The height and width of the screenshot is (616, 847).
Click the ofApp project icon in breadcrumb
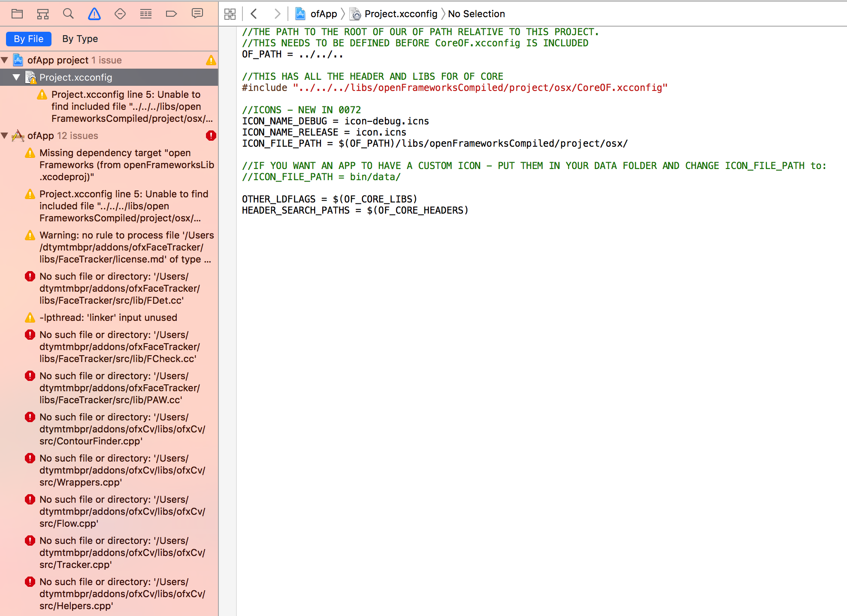[300, 14]
